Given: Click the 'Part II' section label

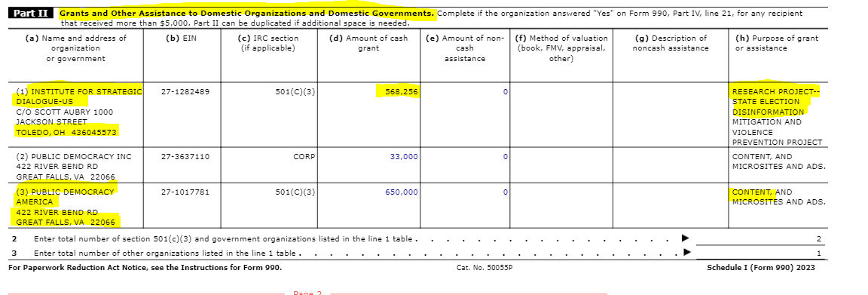Looking at the screenshot, I should pos(32,14).
